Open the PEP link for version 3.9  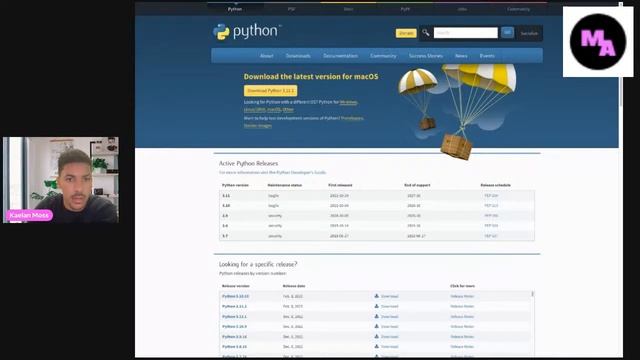491,216
